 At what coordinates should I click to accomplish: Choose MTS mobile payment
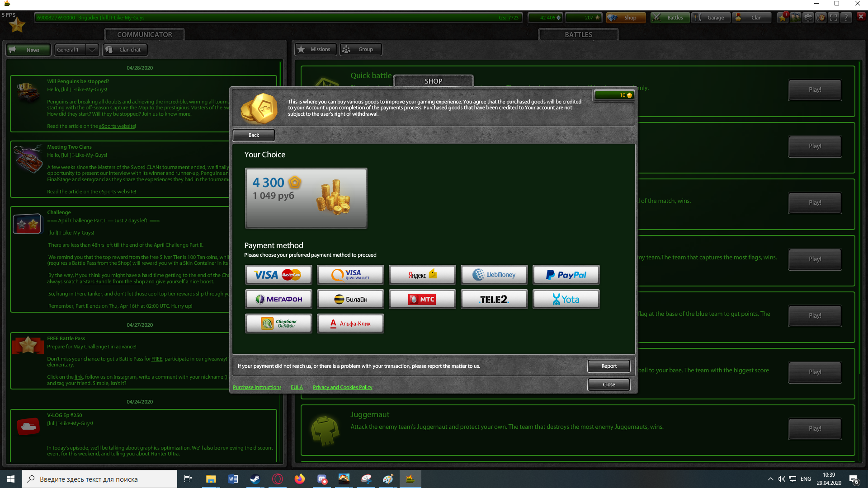tap(422, 299)
